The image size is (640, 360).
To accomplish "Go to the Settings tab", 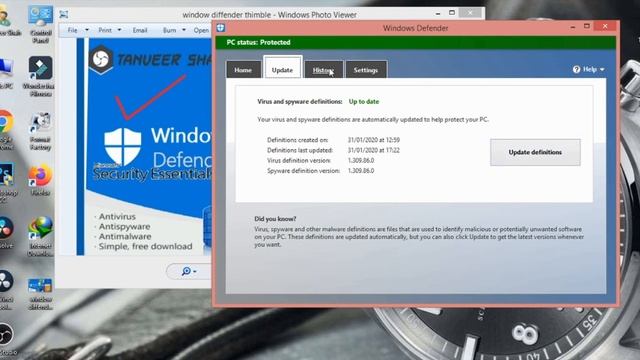I will point(366,70).
